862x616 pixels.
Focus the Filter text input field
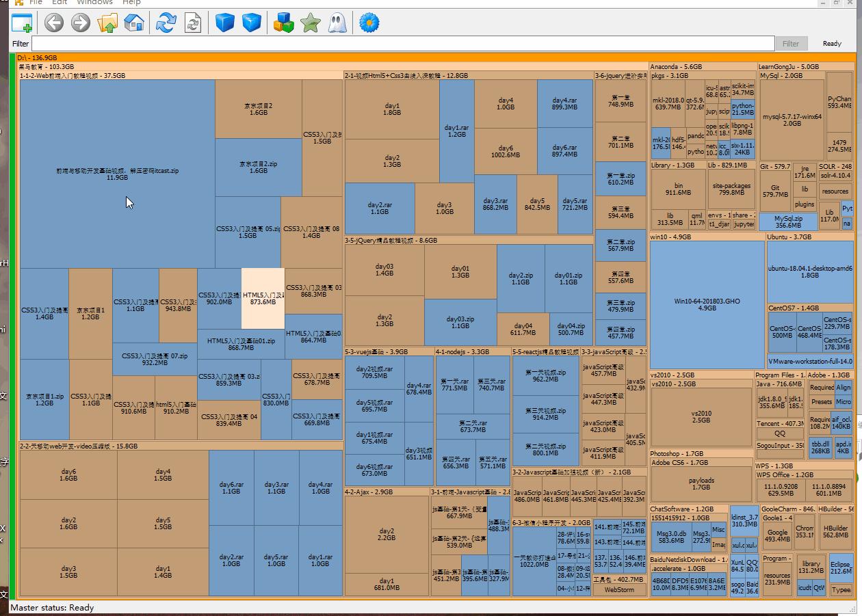pos(402,43)
